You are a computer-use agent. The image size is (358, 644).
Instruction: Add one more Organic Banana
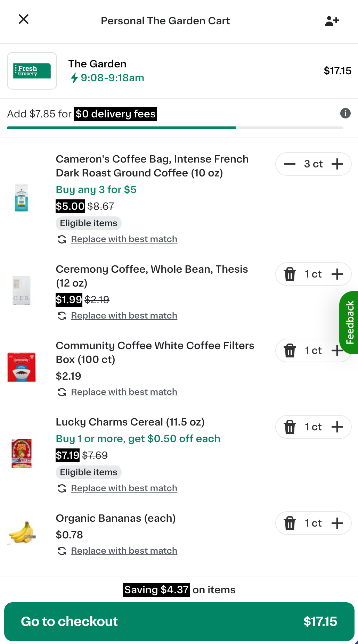336,523
